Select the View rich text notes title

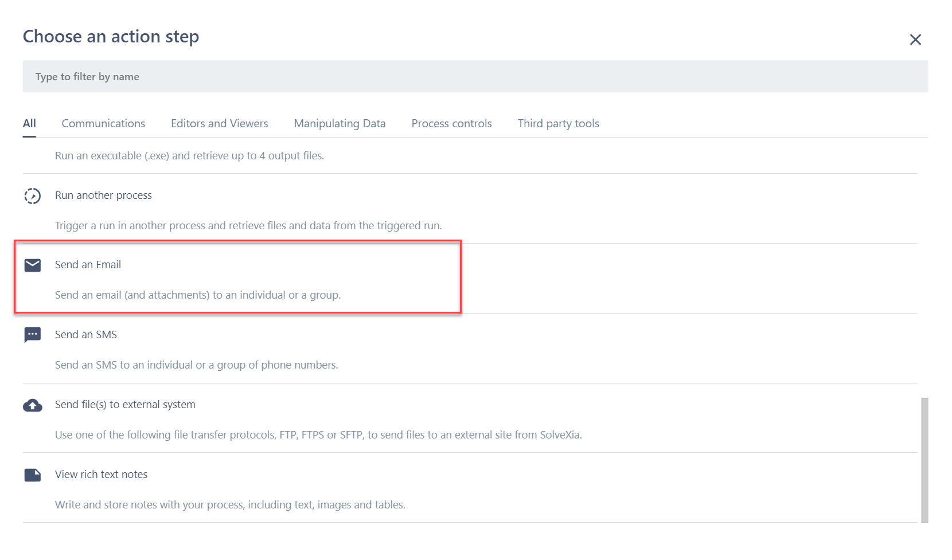pos(101,475)
